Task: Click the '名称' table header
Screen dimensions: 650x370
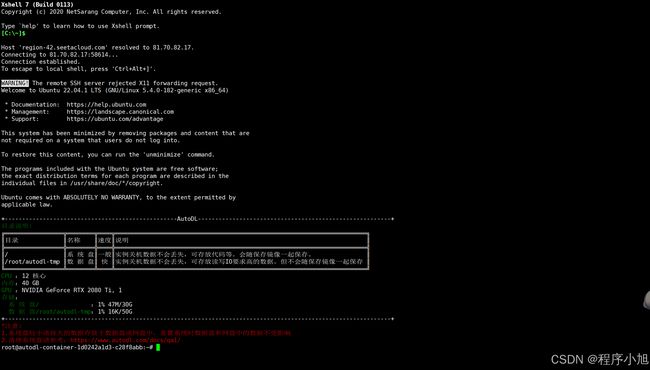Action: click(x=74, y=240)
